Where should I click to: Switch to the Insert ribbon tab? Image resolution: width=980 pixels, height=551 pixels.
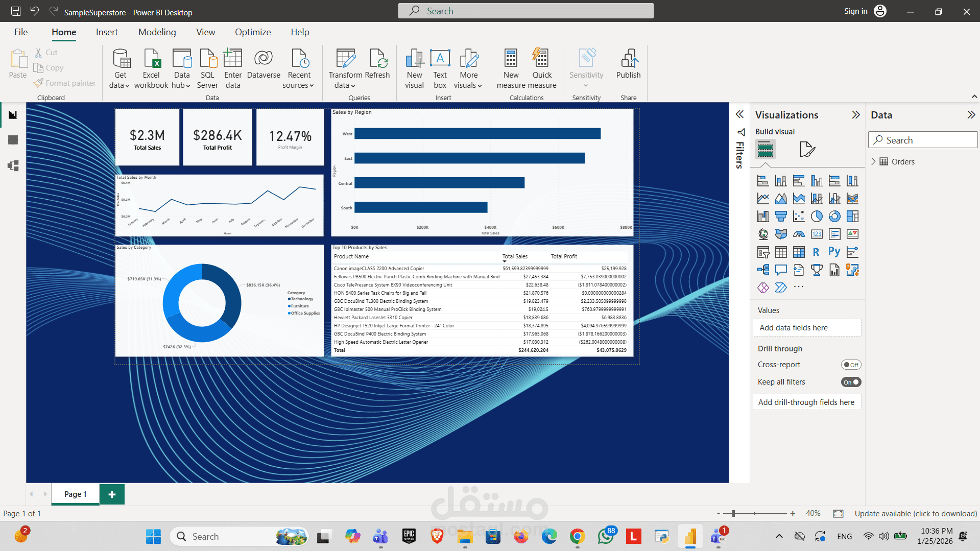[107, 32]
